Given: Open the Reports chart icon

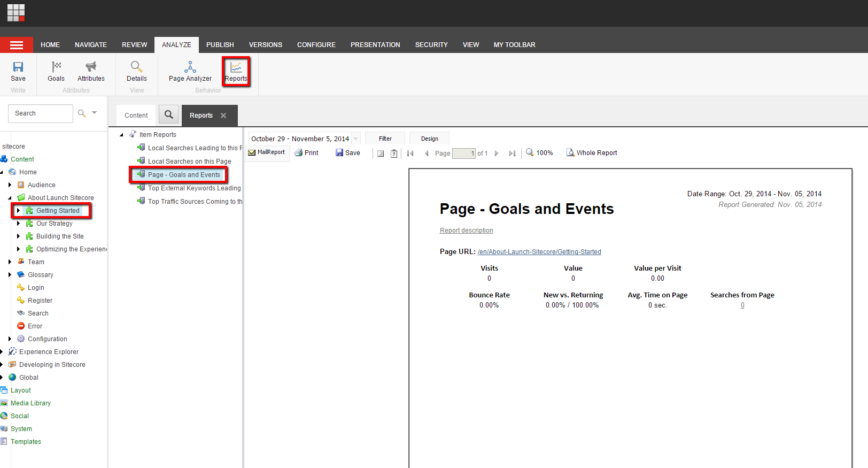Looking at the screenshot, I should coord(236,67).
